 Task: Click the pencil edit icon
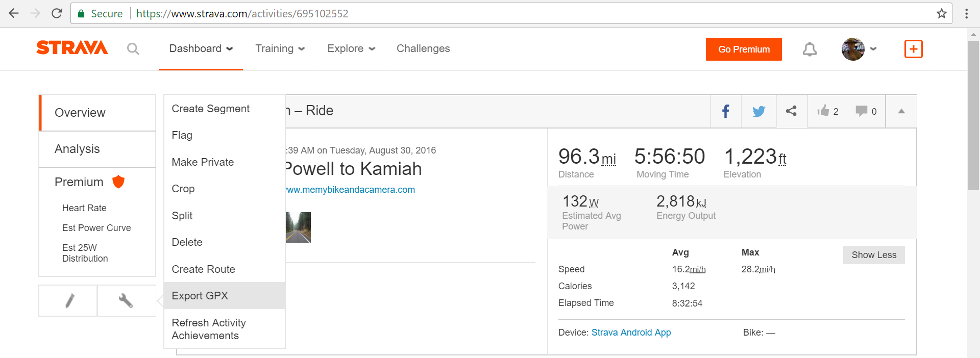point(69,301)
